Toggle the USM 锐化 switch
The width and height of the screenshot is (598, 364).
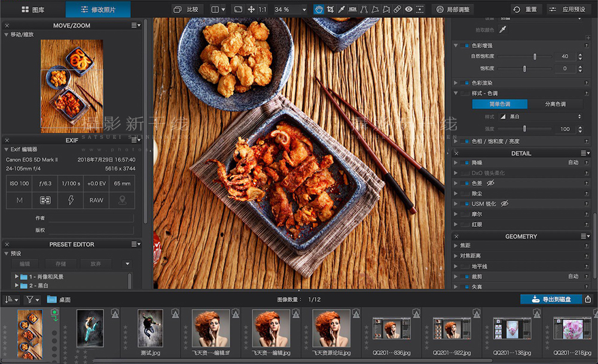click(x=465, y=204)
